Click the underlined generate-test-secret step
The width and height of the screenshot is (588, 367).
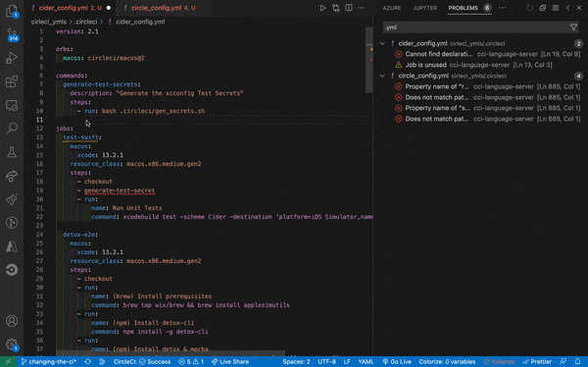click(x=120, y=190)
